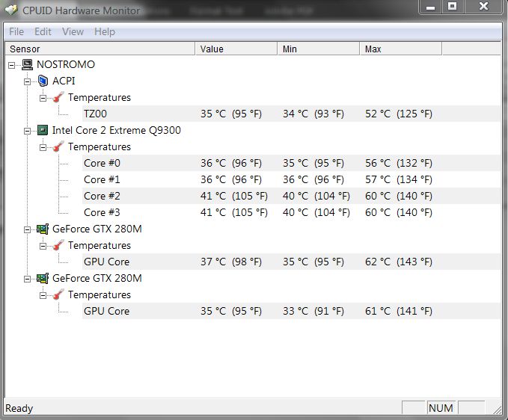Select the Core #3 sensor row

click(x=291, y=212)
